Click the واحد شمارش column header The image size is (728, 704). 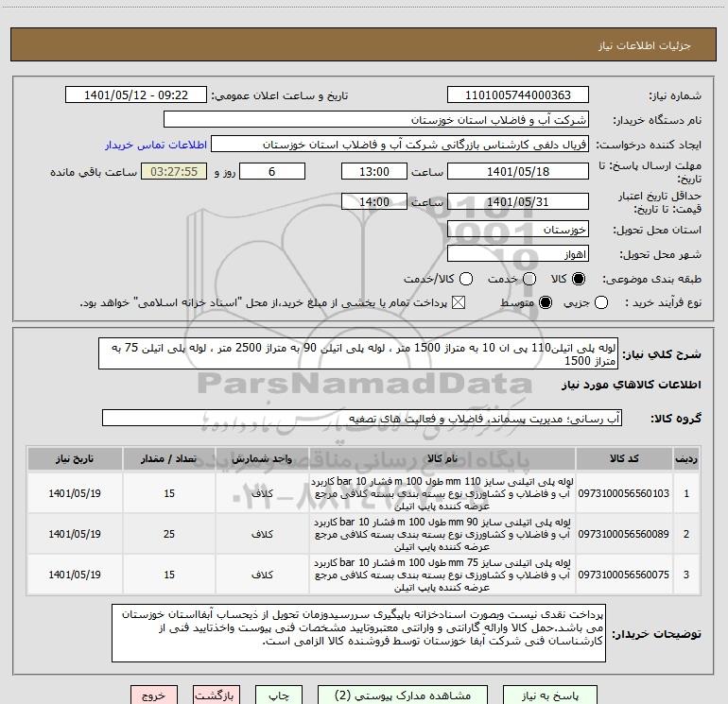click(262, 458)
